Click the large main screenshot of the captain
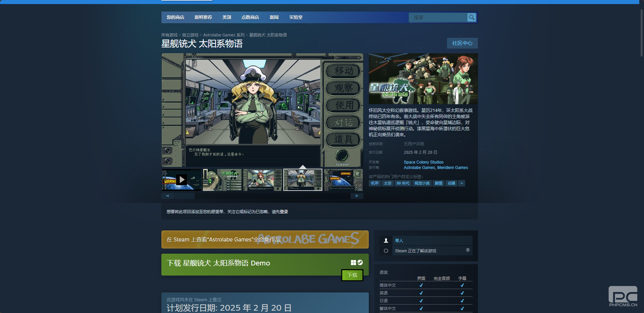The height and width of the screenshot is (313, 644). pyautogui.click(x=262, y=110)
